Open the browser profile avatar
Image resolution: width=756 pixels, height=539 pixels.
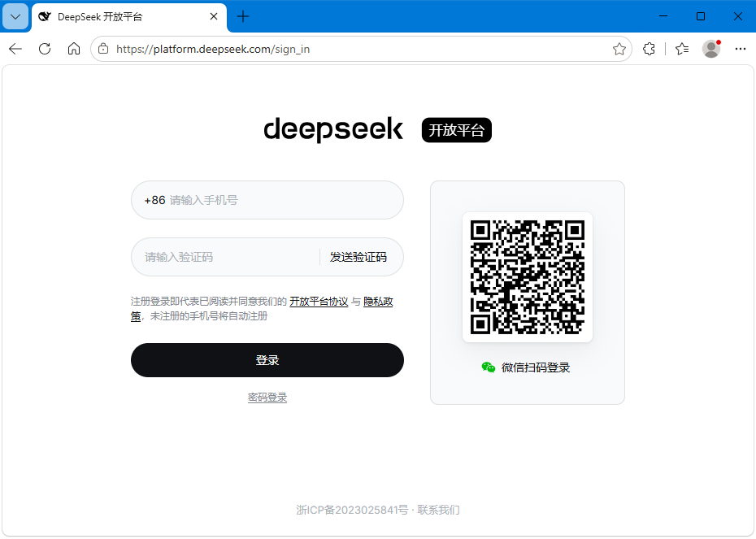tap(711, 49)
